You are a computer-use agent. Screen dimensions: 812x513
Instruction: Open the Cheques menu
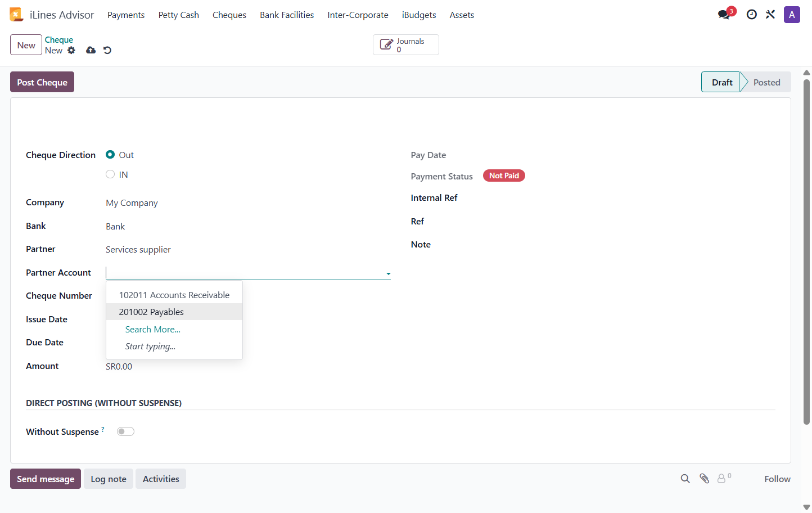click(x=229, y=15)
